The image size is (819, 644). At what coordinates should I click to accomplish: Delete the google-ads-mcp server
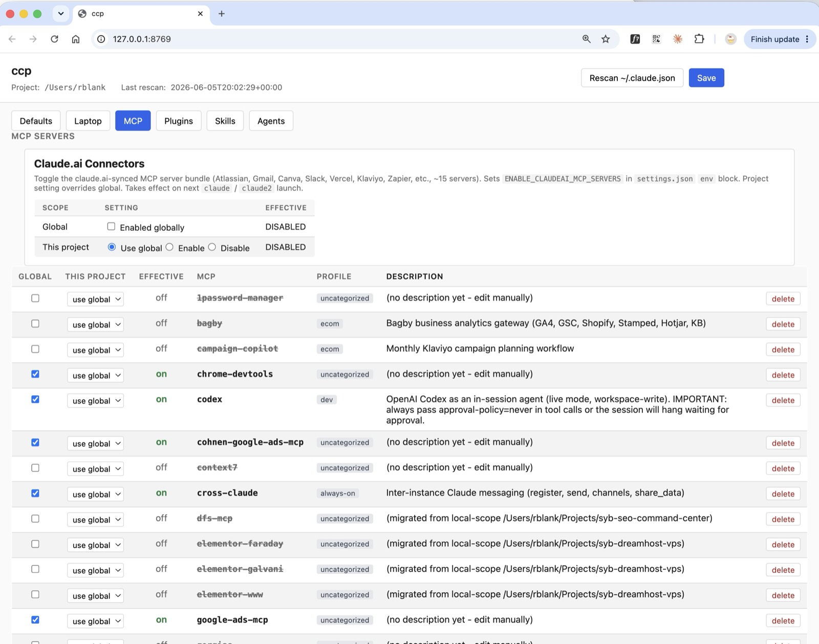point(783,621)
